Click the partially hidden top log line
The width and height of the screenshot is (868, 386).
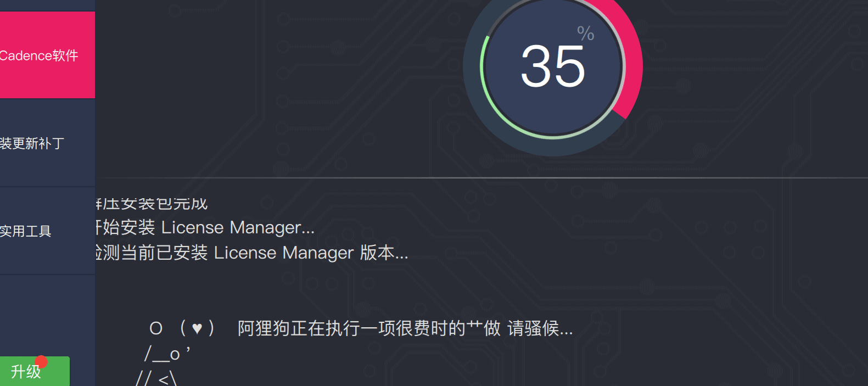pyautogui.click(x=152, y=204)
